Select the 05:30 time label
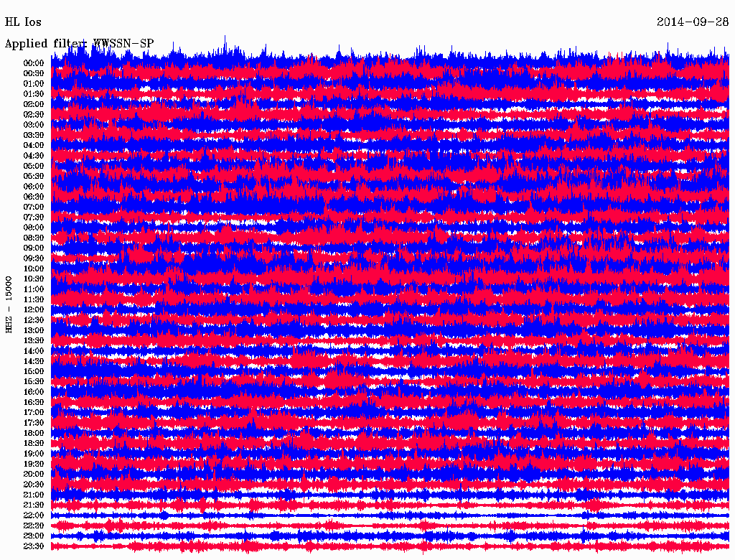735x560 pixels. (33, 177)
